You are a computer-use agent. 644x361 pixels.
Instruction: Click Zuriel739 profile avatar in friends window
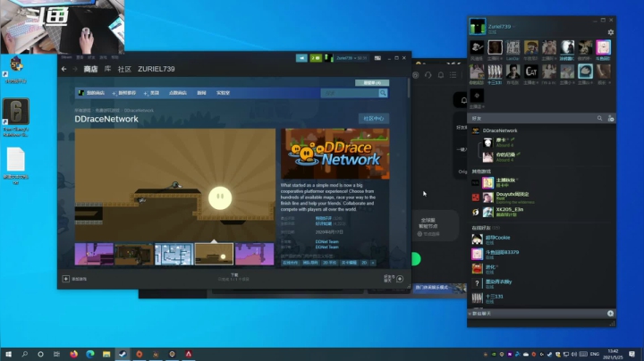point(478,26)
